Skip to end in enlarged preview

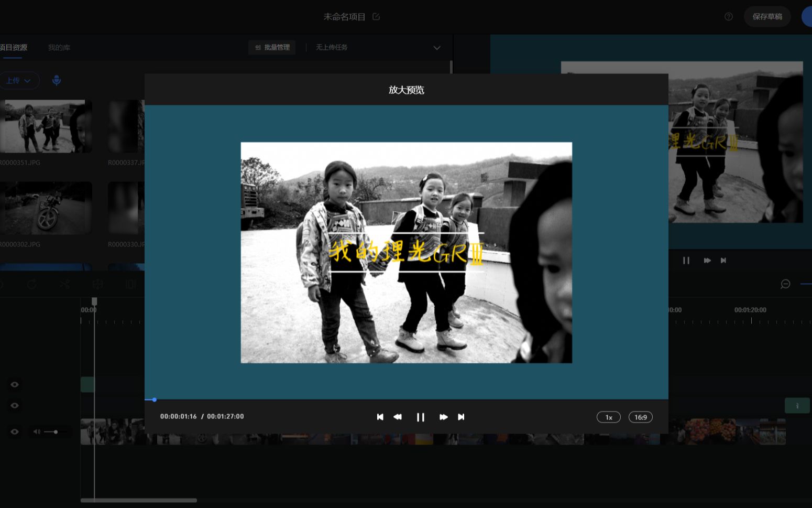coord(461,417)
